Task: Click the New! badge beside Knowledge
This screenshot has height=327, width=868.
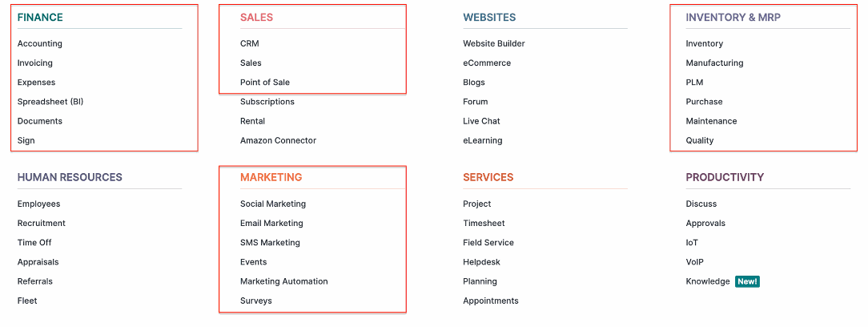Action: coord(747,281)
